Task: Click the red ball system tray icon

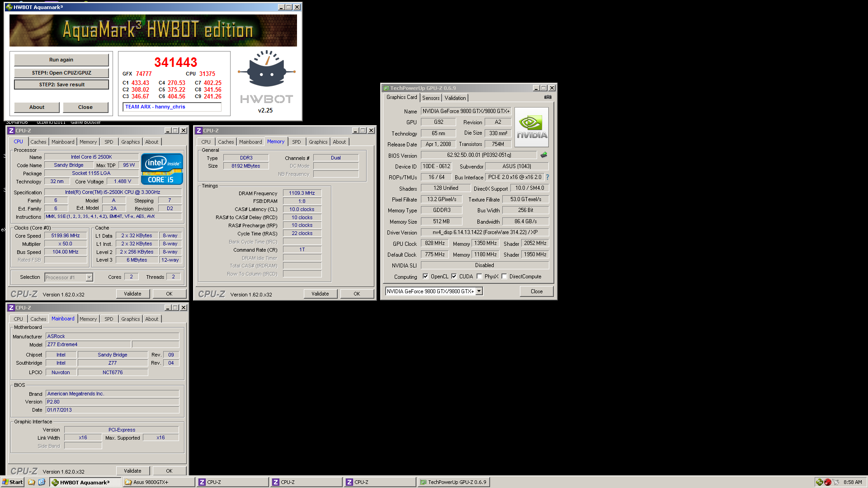Action: point(827,482)
